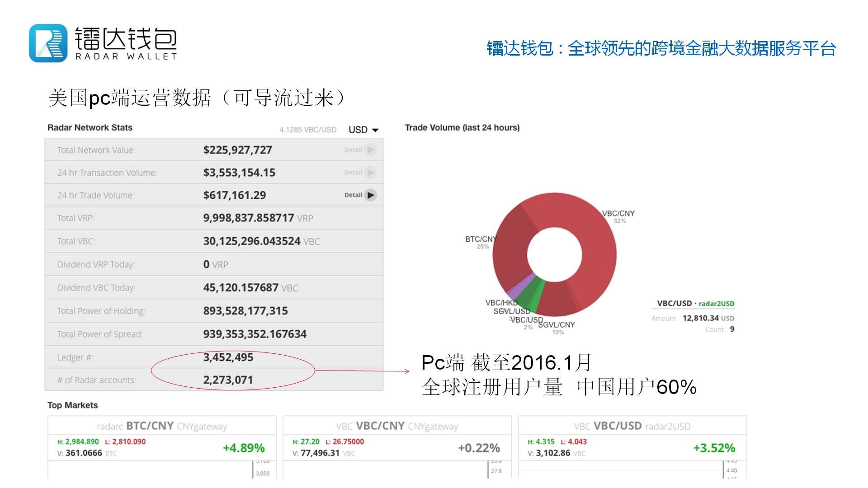Click the +4.89% change value
The width and height of the screenshot is (868, 488).
[244, 448]
